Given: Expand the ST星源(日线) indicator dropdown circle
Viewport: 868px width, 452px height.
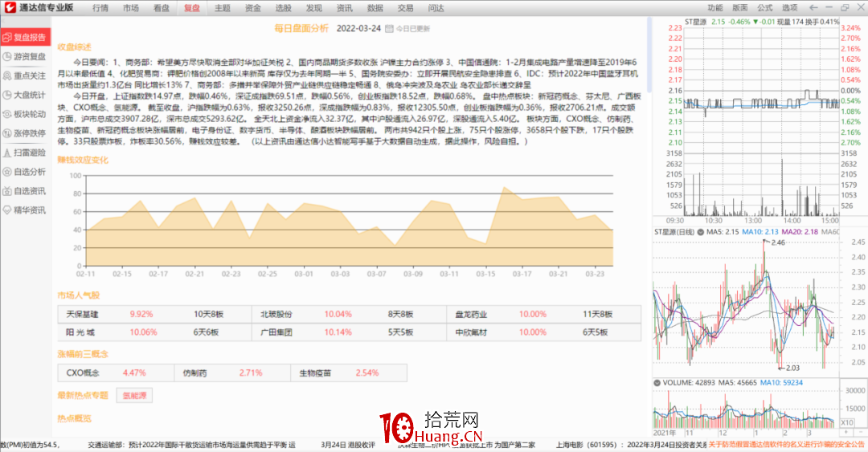Looking at the screenshot, I should [x=700, y=232].
